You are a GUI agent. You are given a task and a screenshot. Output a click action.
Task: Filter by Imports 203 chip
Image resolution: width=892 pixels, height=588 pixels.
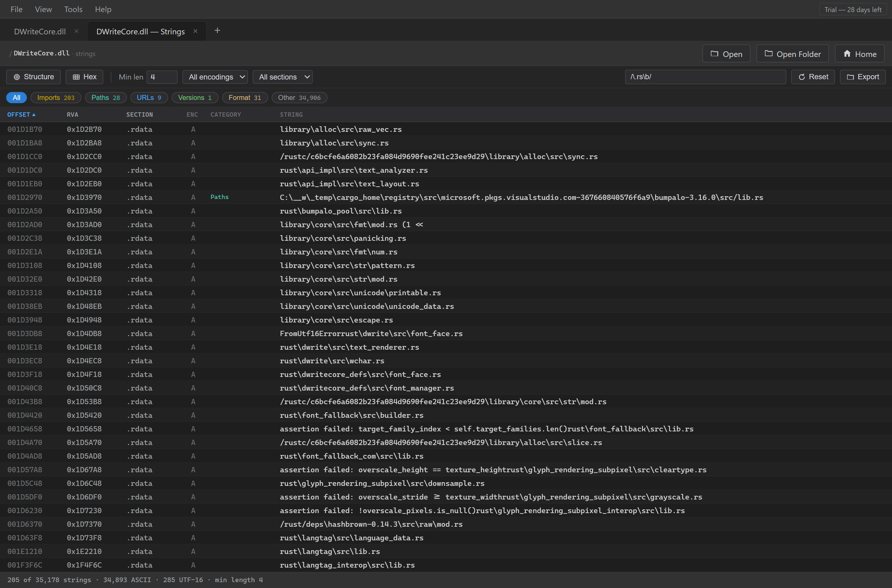[x=56, y=97]
